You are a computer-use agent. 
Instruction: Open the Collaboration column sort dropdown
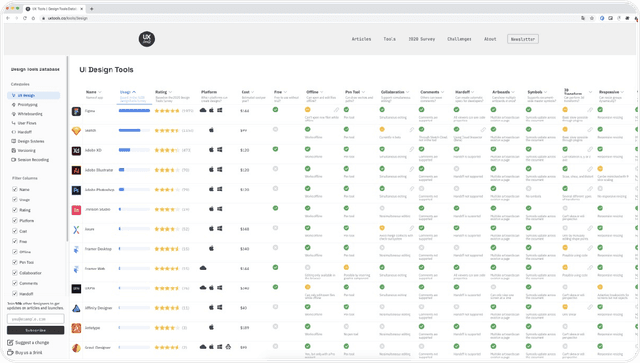(407, 92)
